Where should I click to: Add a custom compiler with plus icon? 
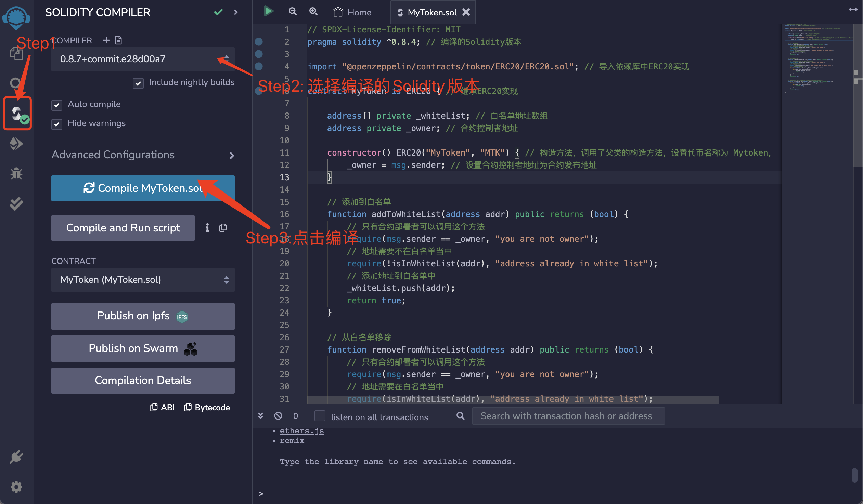click(106, 40)
